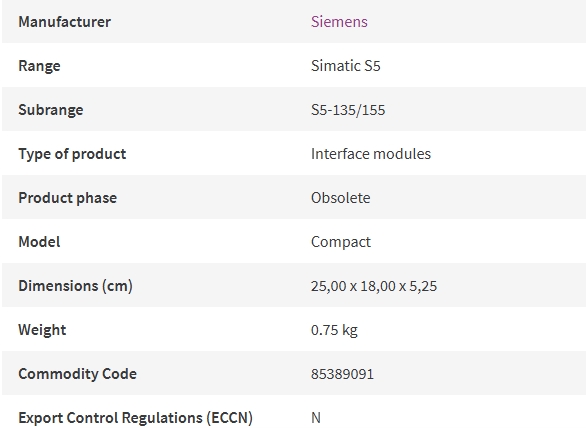Click the Manufacturer row label

tap(65, 22)
